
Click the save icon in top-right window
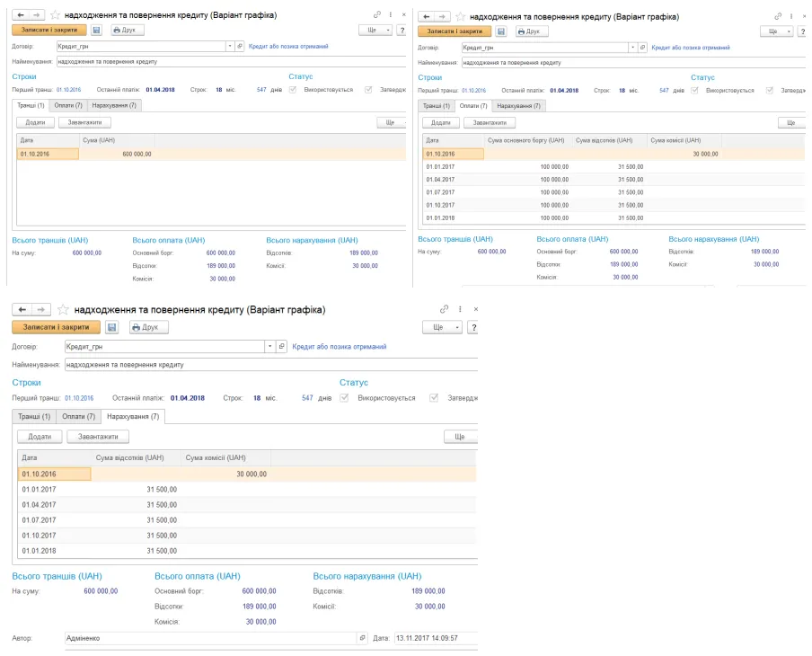[x=501, y=31]
